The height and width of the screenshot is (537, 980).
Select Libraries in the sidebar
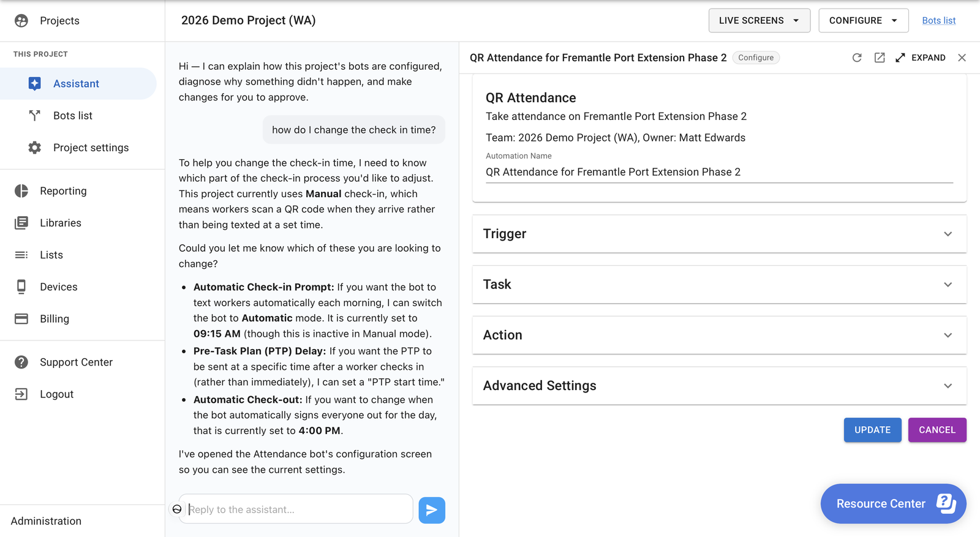coord(82,223)
